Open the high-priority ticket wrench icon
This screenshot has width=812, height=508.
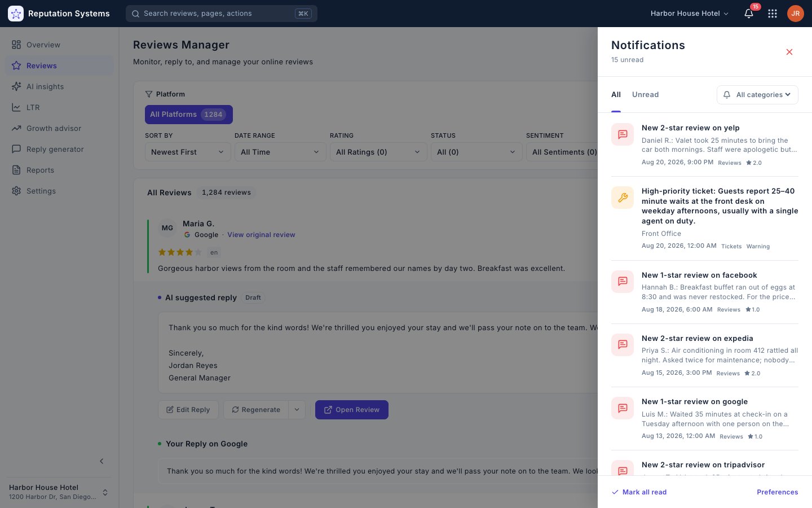tap(623, 198)
